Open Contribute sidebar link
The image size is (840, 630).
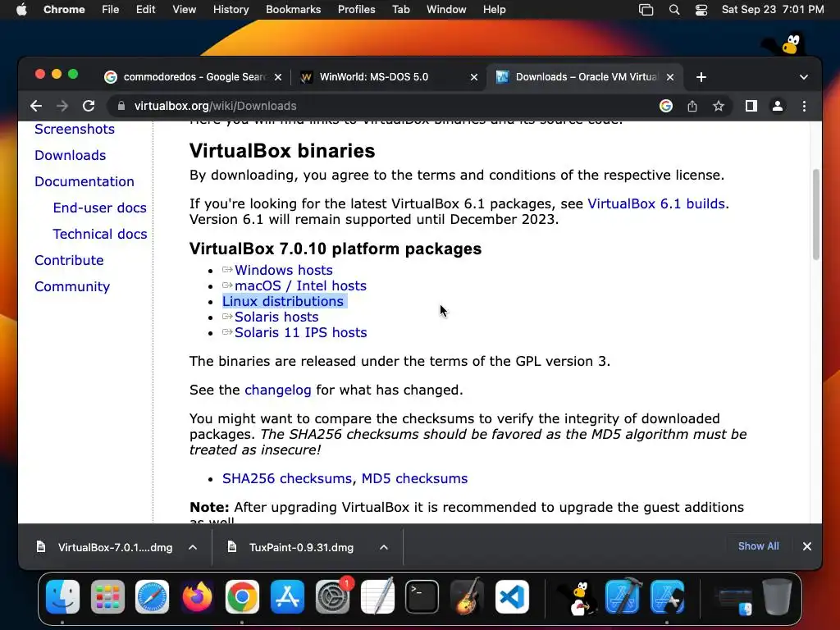tap(69, 260)
